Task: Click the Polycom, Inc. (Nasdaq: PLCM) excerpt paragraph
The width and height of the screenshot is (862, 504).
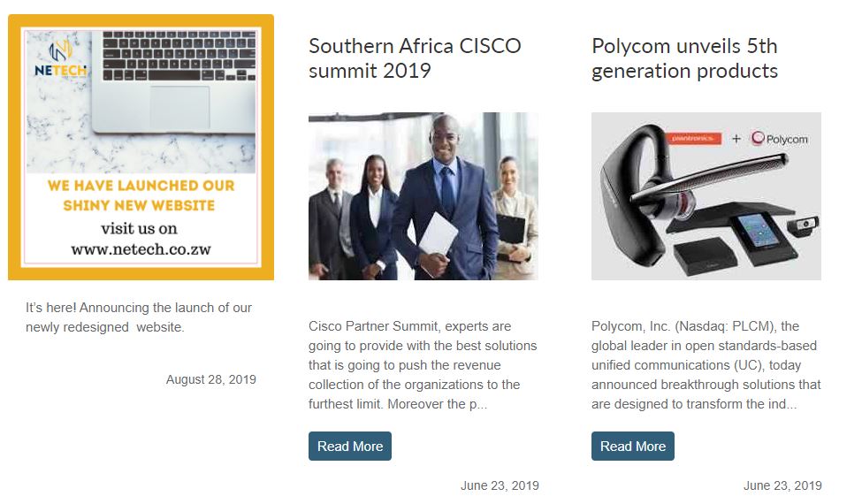Action: [x=706, y=365]
